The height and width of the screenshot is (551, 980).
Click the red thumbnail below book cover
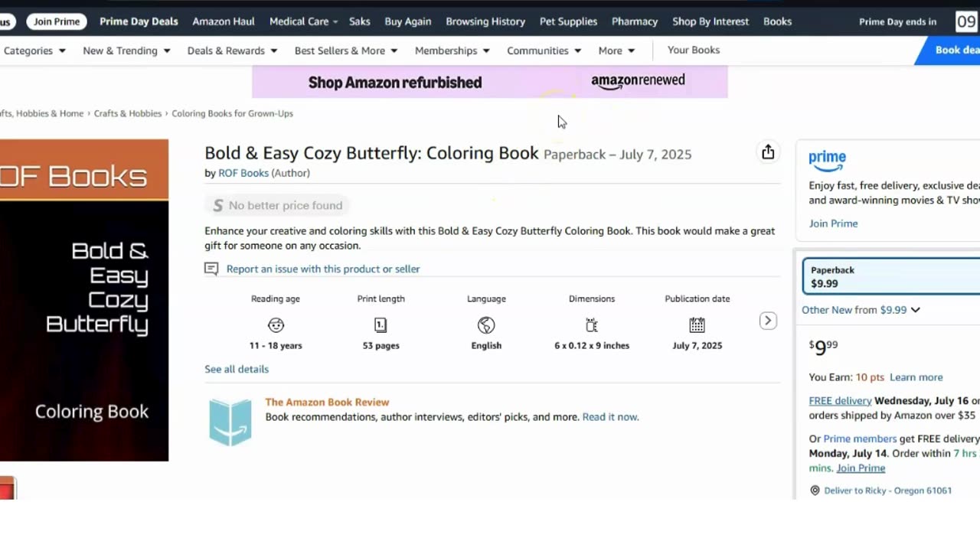pos(7,488)
